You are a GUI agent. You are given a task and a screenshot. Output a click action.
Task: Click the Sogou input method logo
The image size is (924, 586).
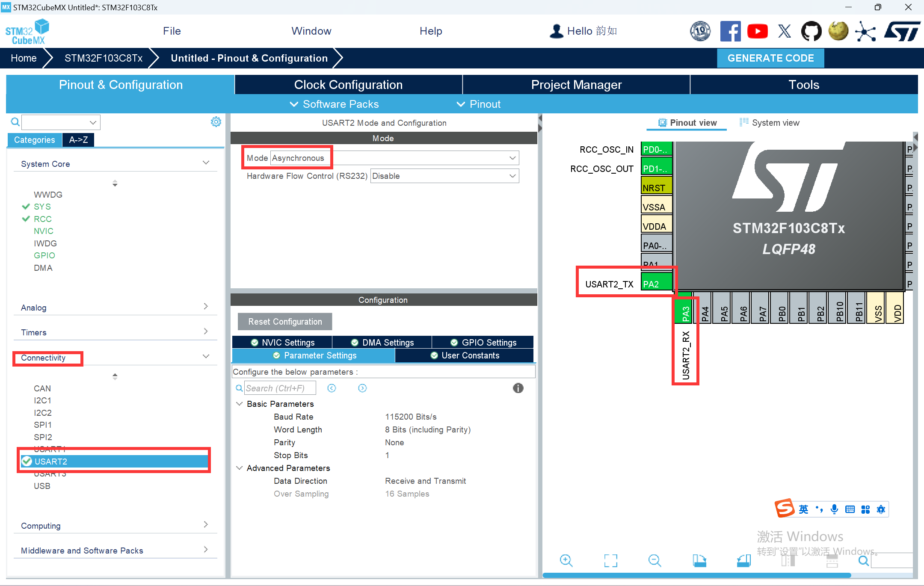[785, 509]
